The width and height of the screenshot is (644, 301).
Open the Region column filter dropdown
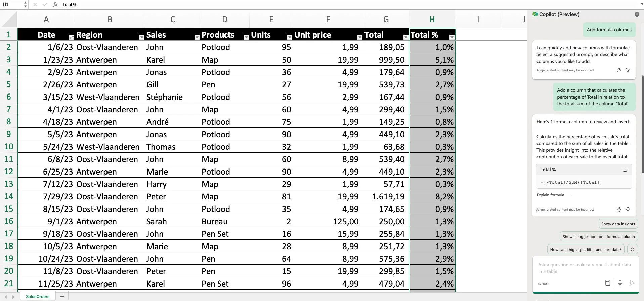(x=141, y=37)
